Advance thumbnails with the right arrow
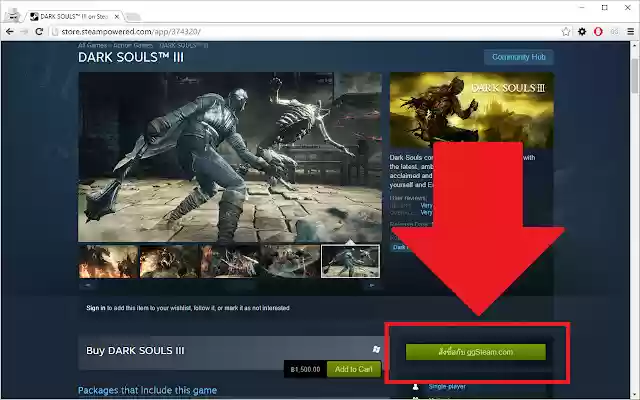The width and height of the screenshot is (640, 400). pyautogui.click(x=372, y=285)
